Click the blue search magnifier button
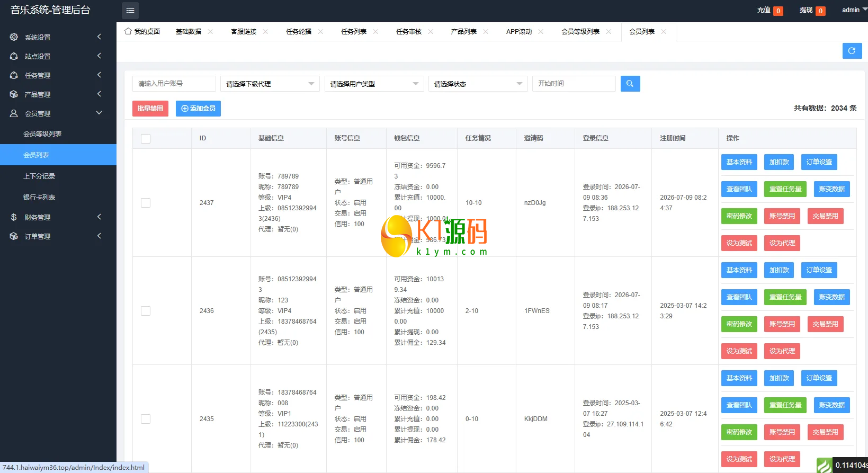868x473 pixels. [x=630, y=84]
